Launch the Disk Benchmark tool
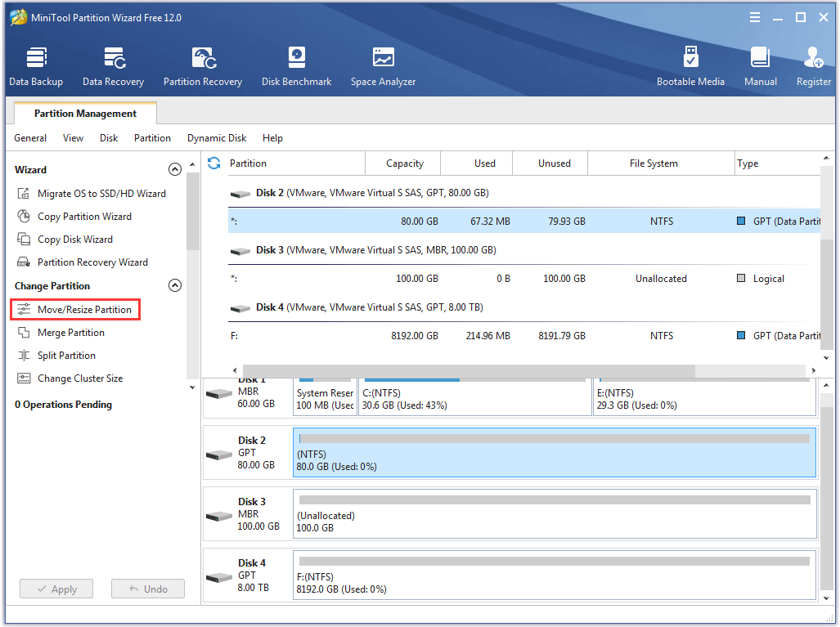 click(x=296, y=65)
